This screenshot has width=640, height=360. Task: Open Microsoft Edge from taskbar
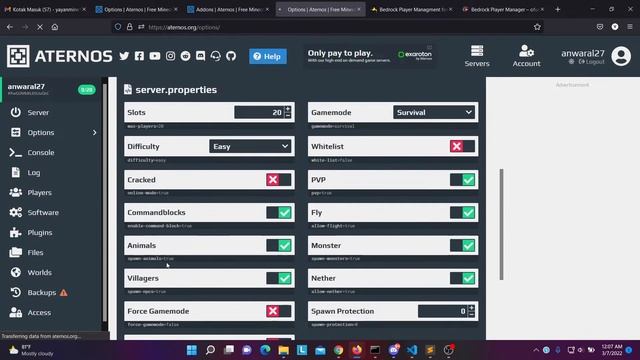point(265,350)
